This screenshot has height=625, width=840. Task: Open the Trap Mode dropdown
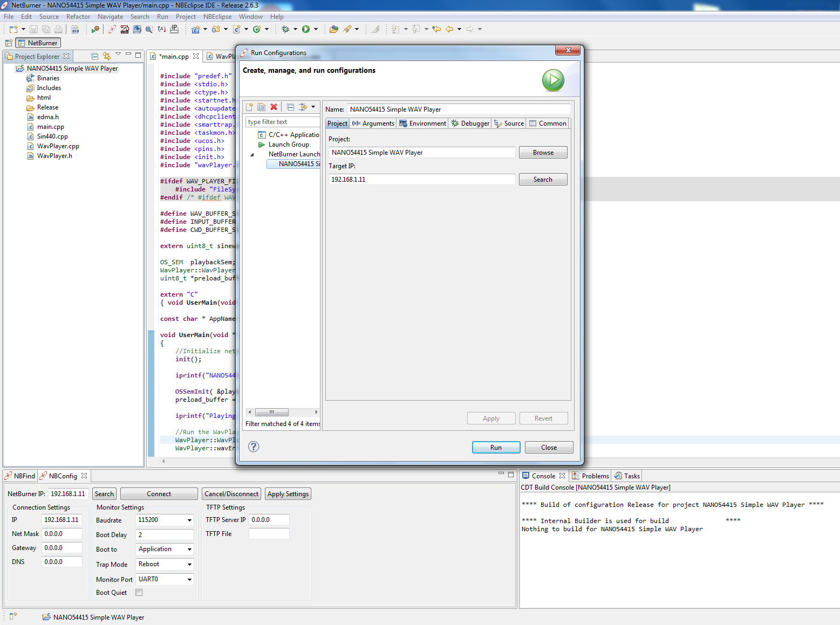click(189, 565)
